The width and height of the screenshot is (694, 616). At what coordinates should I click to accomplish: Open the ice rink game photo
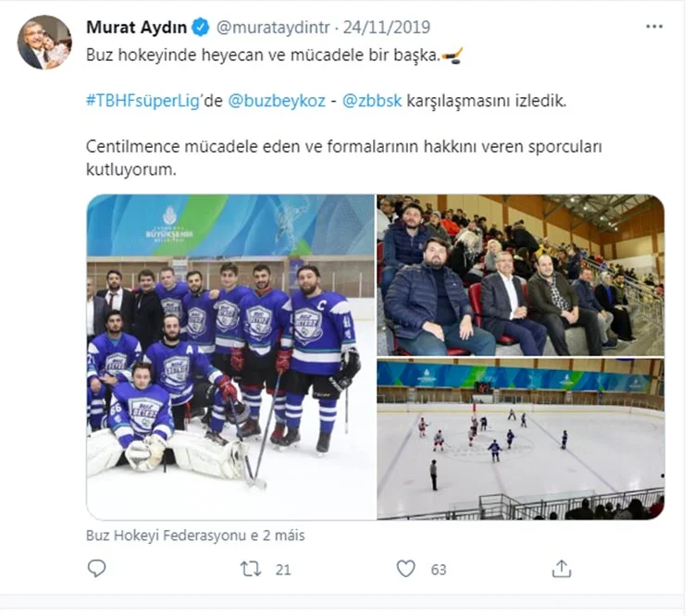520,439
